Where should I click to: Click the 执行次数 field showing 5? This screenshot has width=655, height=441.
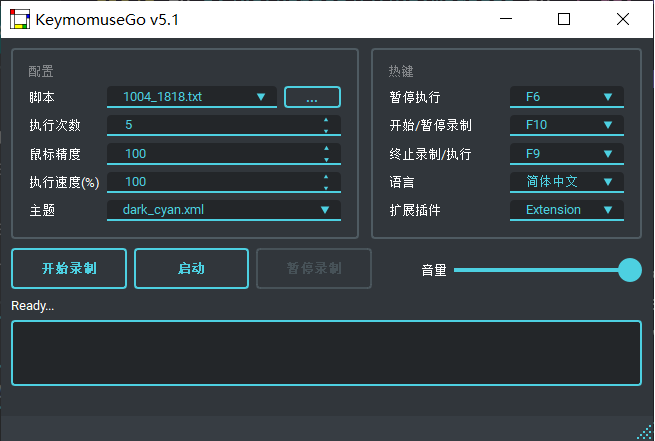pyautogui.click(x=223, y=125)
